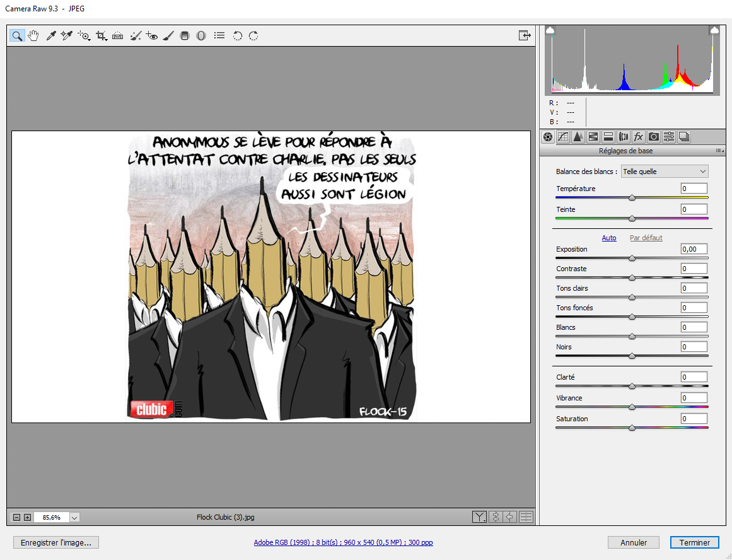732x560 pixels.
Task: Click inside the Contraste value field
Action: click(694, 267)
